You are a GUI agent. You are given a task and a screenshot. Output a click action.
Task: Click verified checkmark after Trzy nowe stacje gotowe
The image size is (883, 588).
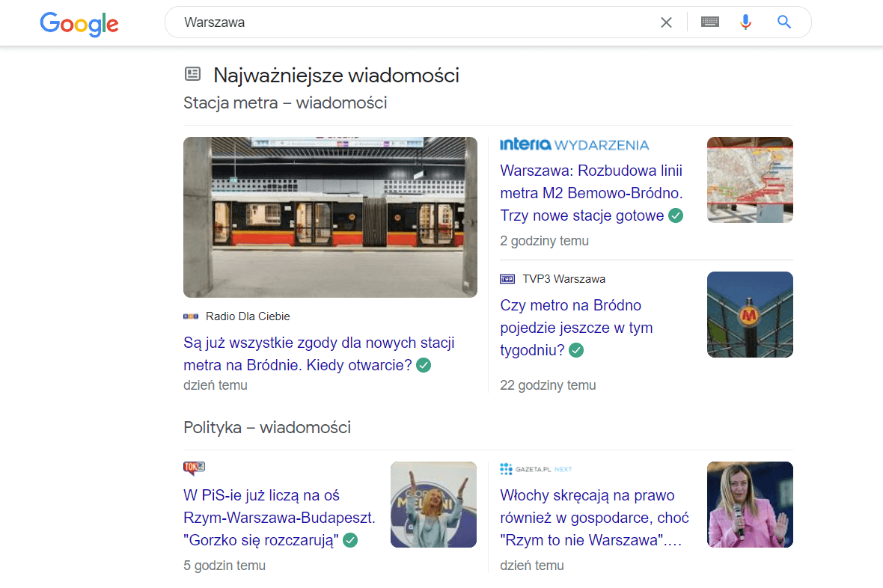point(676,215)
